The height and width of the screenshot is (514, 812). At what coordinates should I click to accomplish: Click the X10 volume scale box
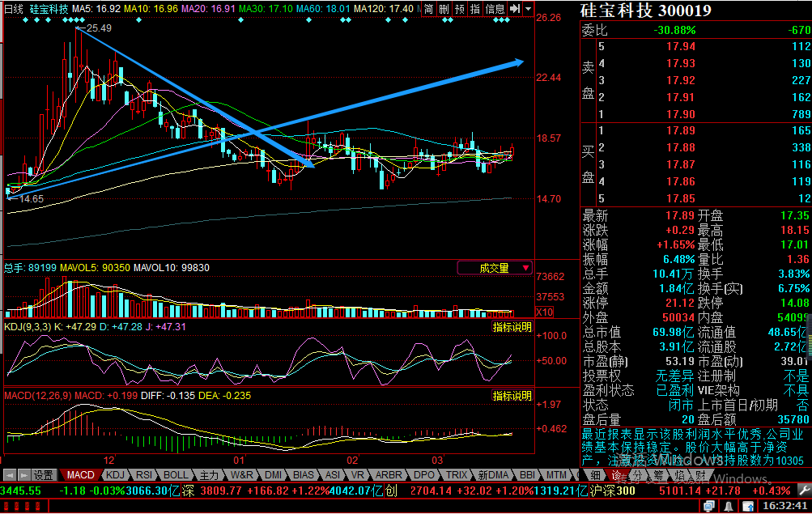click(544, 312)
